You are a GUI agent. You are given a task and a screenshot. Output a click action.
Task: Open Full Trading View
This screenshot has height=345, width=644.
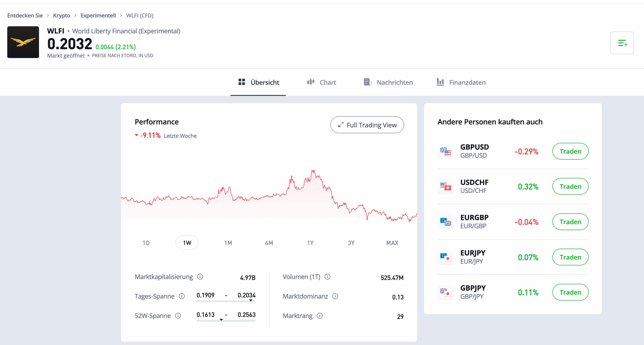pyautogui.click(x=367, y=125)
